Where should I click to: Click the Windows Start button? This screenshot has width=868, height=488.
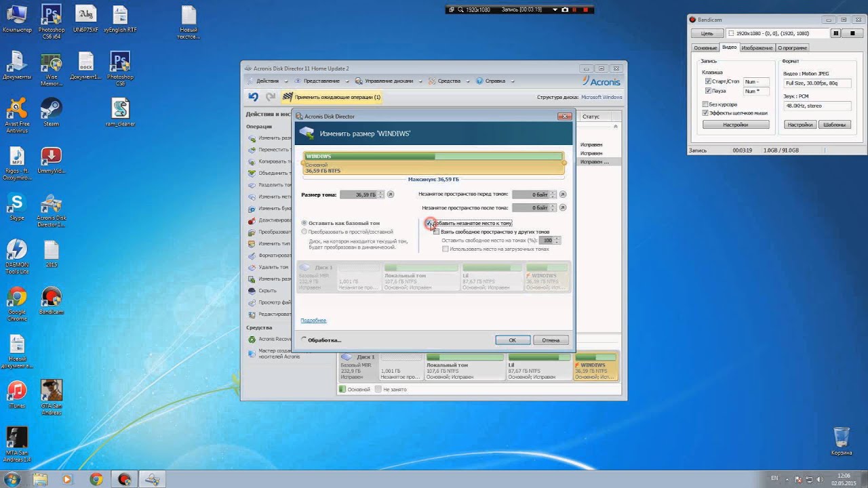[x=12, y=479]
